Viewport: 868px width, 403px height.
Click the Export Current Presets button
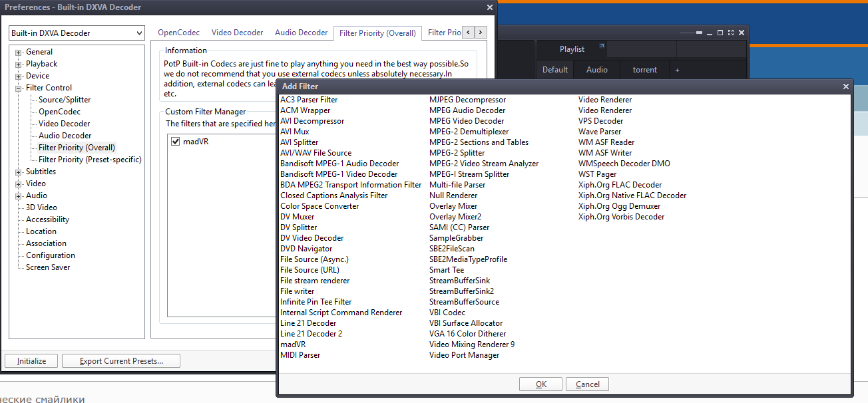pyautogui.click(x=121, y=361)
